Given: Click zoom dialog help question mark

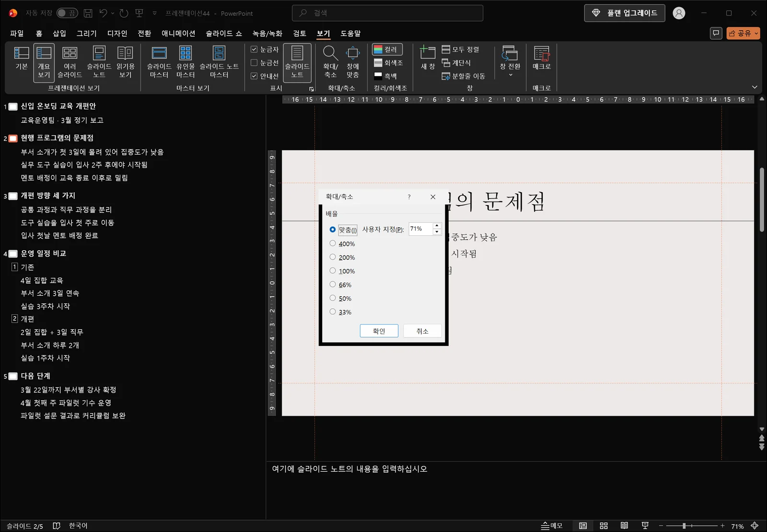Looking at the screenshot, I should (x=409, y=197).
